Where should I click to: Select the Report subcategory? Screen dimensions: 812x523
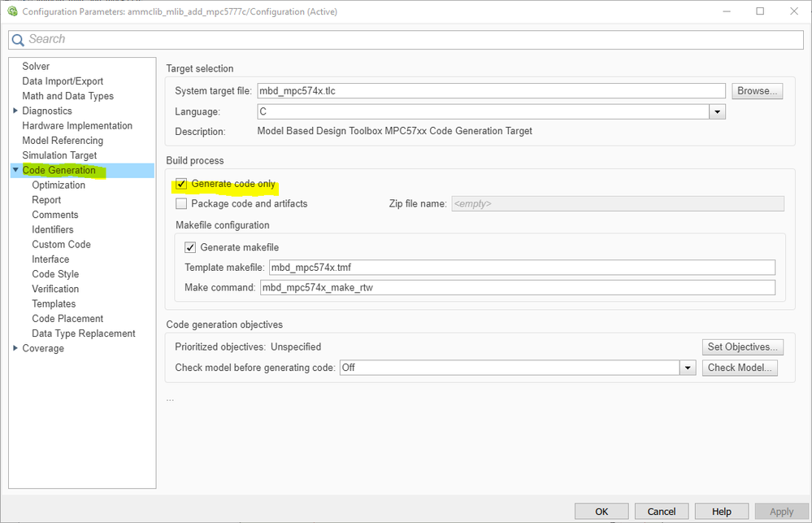pyautogui.click(x=46, y=200)
